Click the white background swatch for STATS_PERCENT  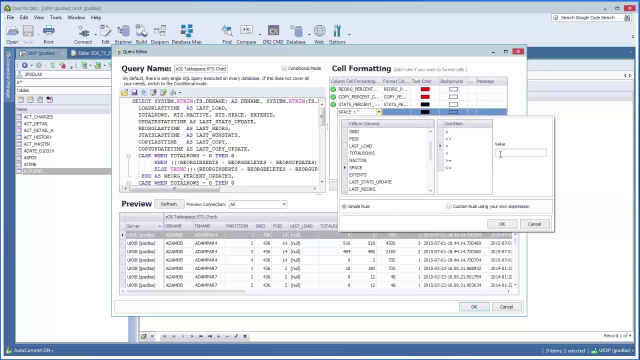[453, 104]
